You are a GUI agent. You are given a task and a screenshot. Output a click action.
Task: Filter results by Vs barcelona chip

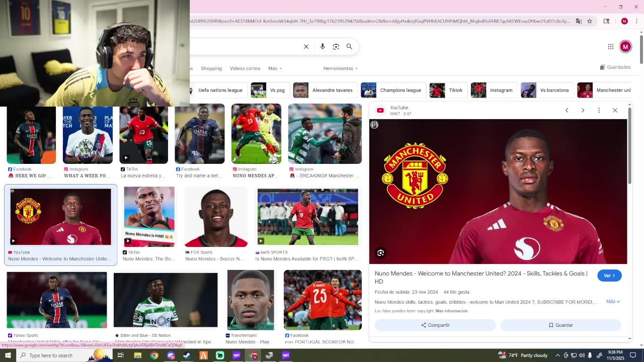coord(547,90)
